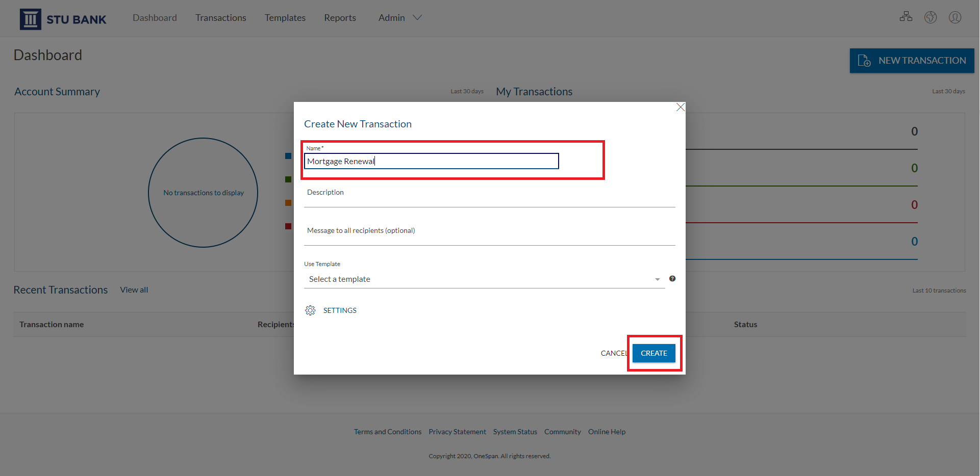Open SETTINGS in the dialog

pos(340,310)
